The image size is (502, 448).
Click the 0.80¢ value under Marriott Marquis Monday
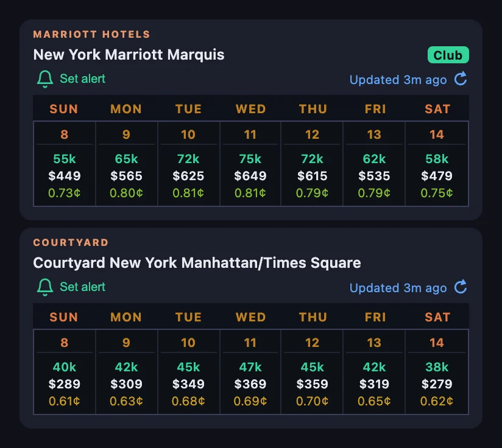point(127,193)
